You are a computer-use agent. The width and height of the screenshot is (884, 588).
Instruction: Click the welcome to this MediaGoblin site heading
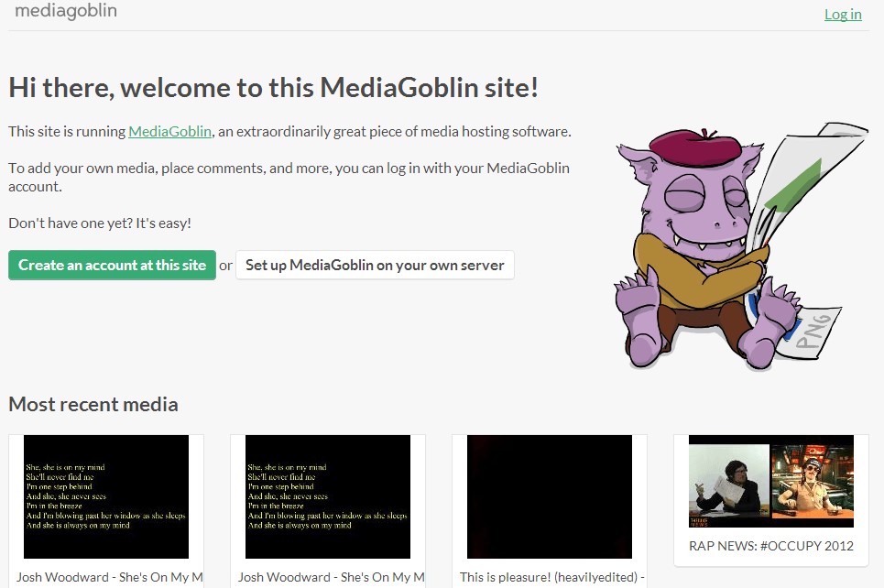pos(273,88)
